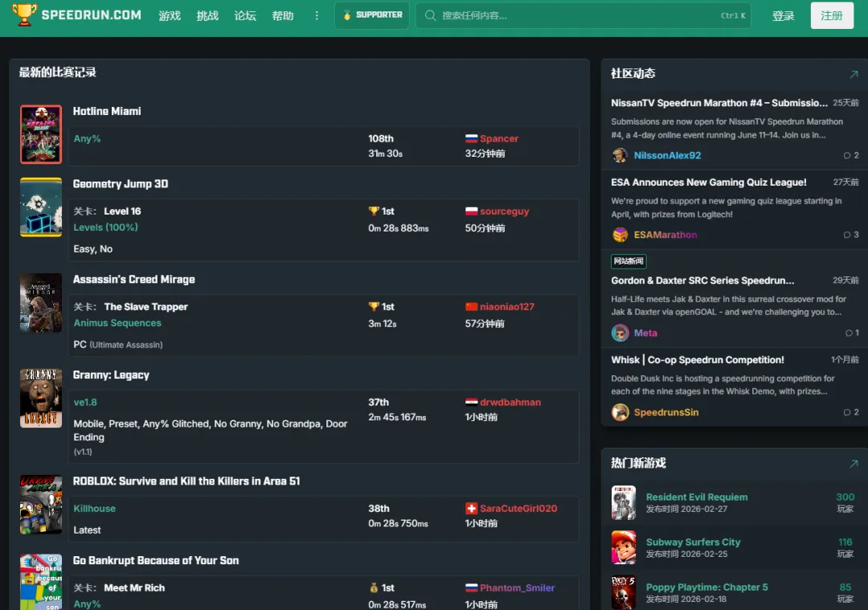
Task: Open the 帮助 menu
Action: pos(282,15)
